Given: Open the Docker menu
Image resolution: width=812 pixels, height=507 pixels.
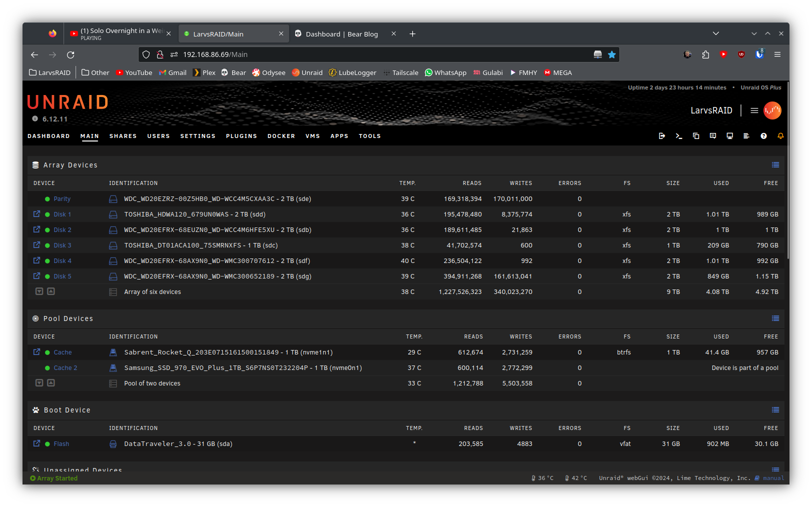Looking at the screenshot, I should click(281, 136).
